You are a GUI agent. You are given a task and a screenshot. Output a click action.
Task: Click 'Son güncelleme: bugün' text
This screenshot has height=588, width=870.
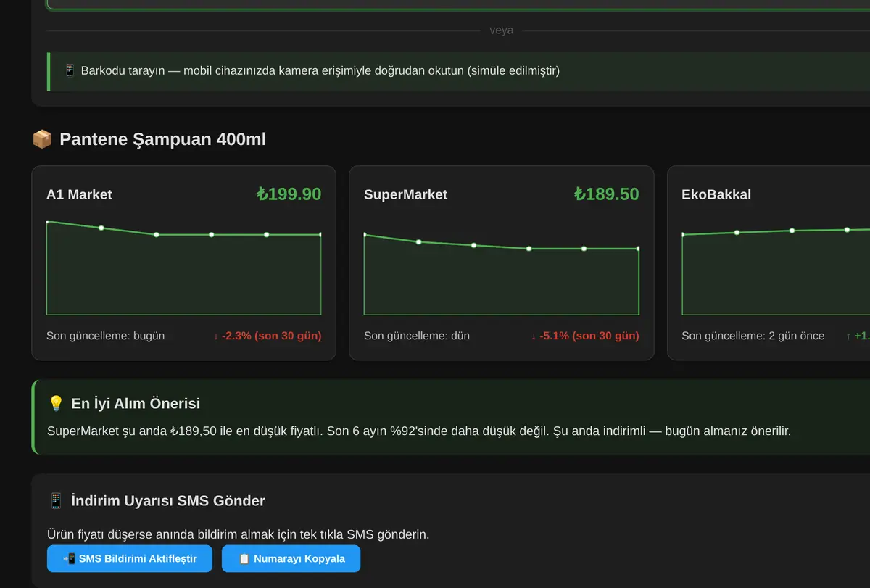pyautogui.click(x=105, y=336)
